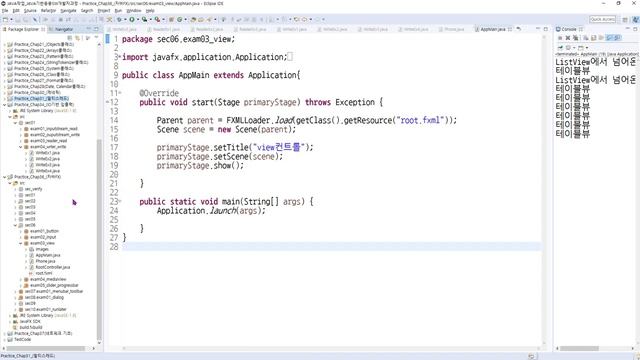Collapse the exam03_view package node
Screen dimensions: 640x360
21,243
